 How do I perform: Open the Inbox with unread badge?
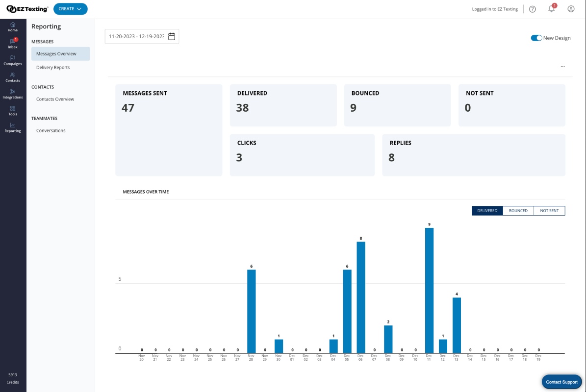coord(13,43)
